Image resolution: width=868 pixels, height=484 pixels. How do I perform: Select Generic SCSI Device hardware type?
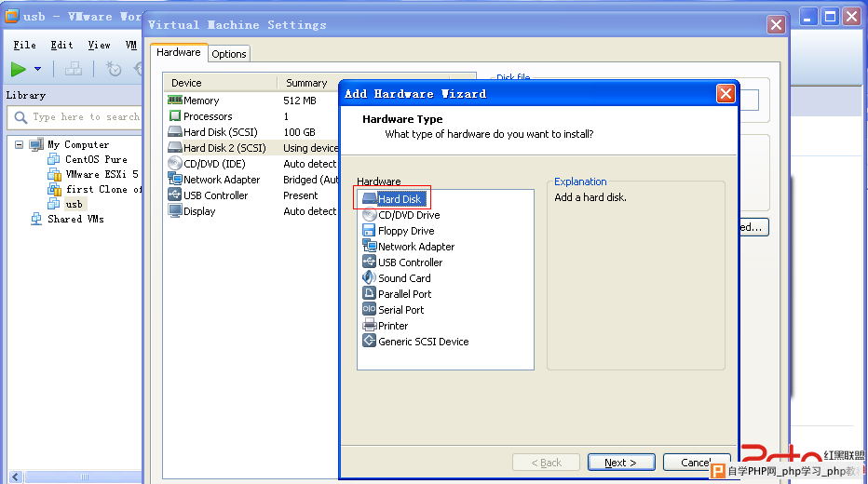(415, 342)
